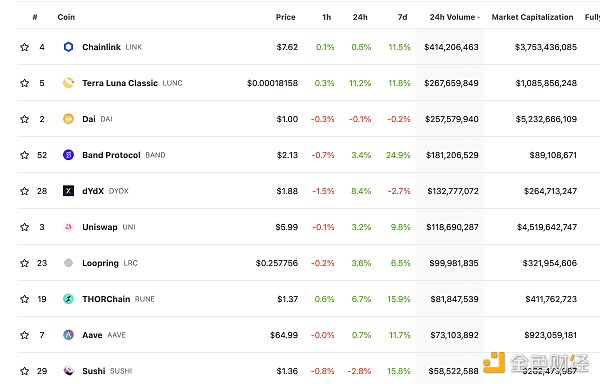
Task: Click Aave price $64.99
Action: [x=284, y=335]
